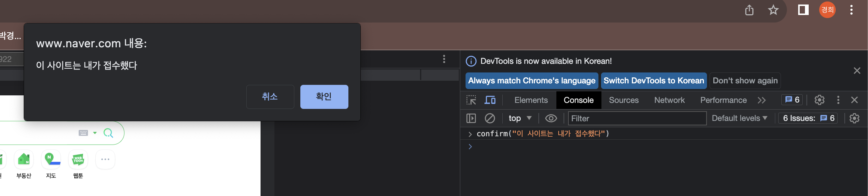Click the share page icon in Chrome toolbar
Image resolution: width=868 pixels, height=196 pixels.
pos(749,10)
